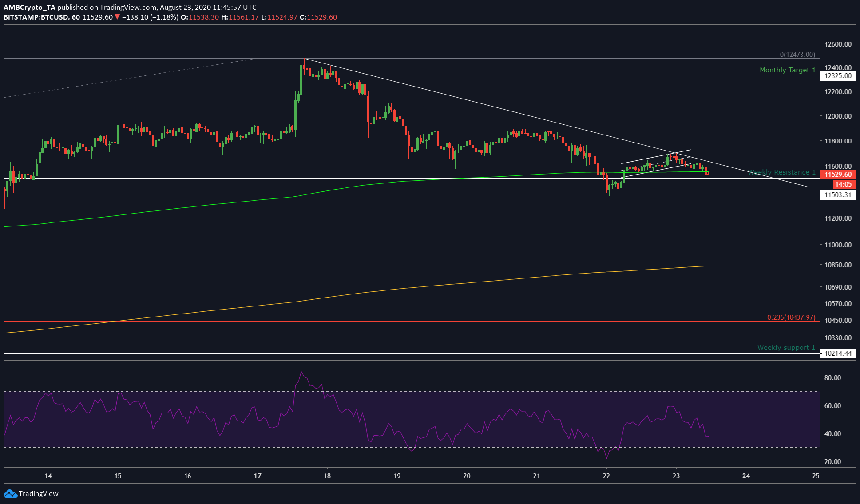This screenshot has width=860, height=504.
Task: Click the 12600.00 price scale label
Action: [x=838, y=44]
